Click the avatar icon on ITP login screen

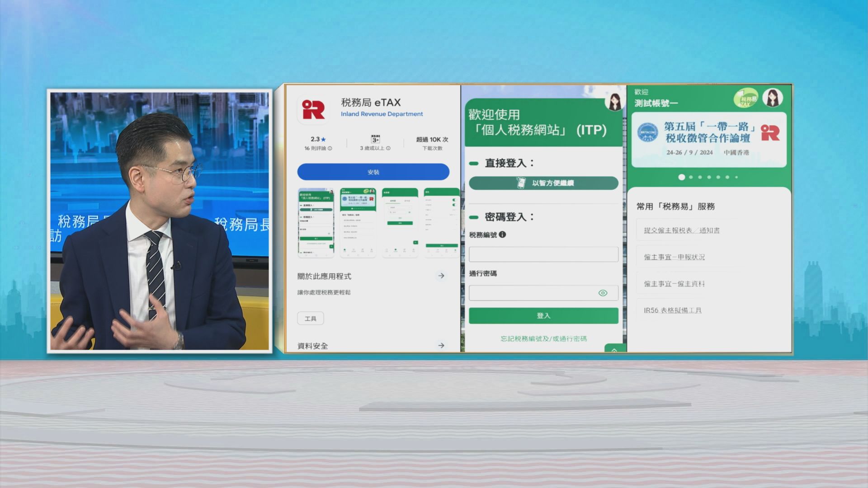coord(614,101)
